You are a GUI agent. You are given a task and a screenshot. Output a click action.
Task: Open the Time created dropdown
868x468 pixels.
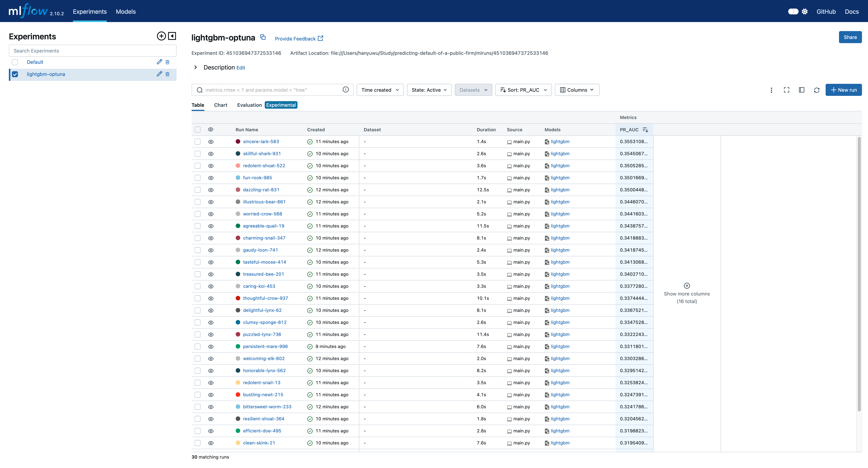[380, 90]
